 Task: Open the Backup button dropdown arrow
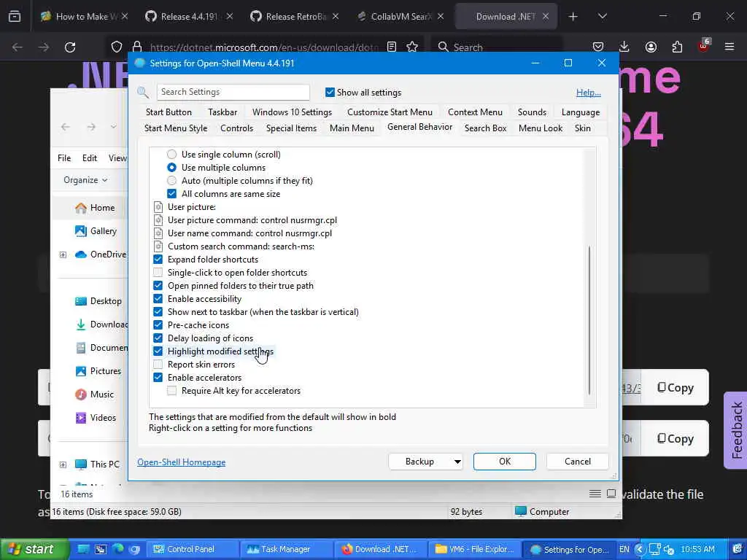click(457, 462)
